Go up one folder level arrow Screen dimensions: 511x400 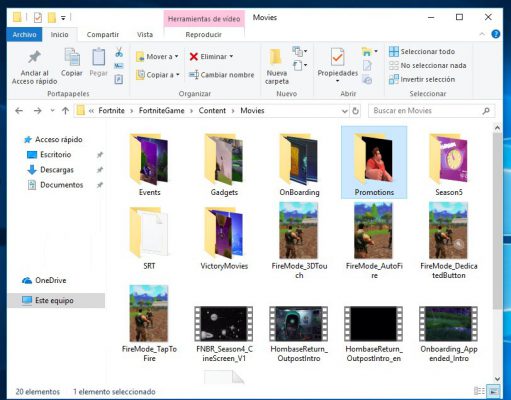coord(65,111)
